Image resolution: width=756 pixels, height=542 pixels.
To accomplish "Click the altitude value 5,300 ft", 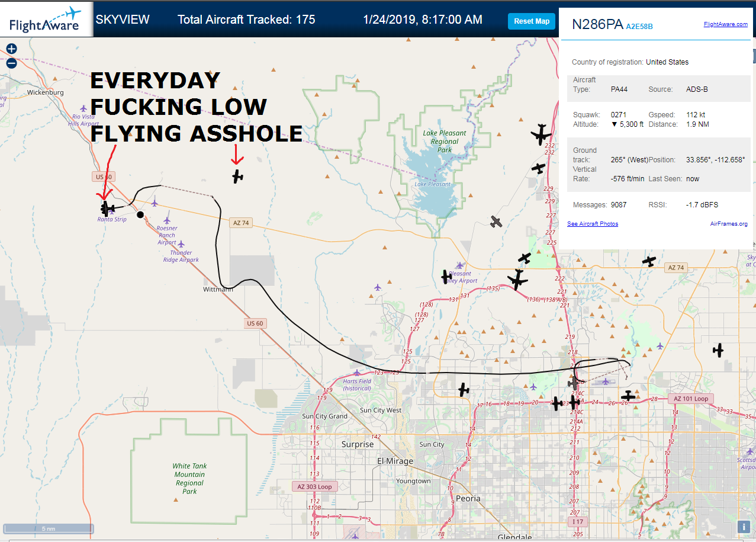I will [x=627, y=124].
